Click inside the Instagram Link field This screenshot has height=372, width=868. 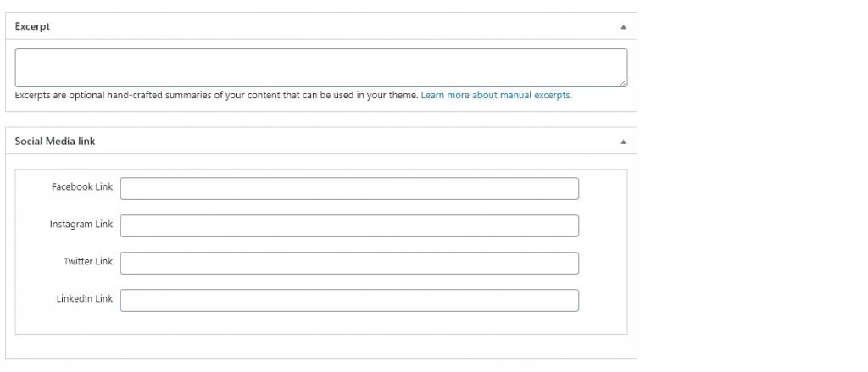[349, 226]
